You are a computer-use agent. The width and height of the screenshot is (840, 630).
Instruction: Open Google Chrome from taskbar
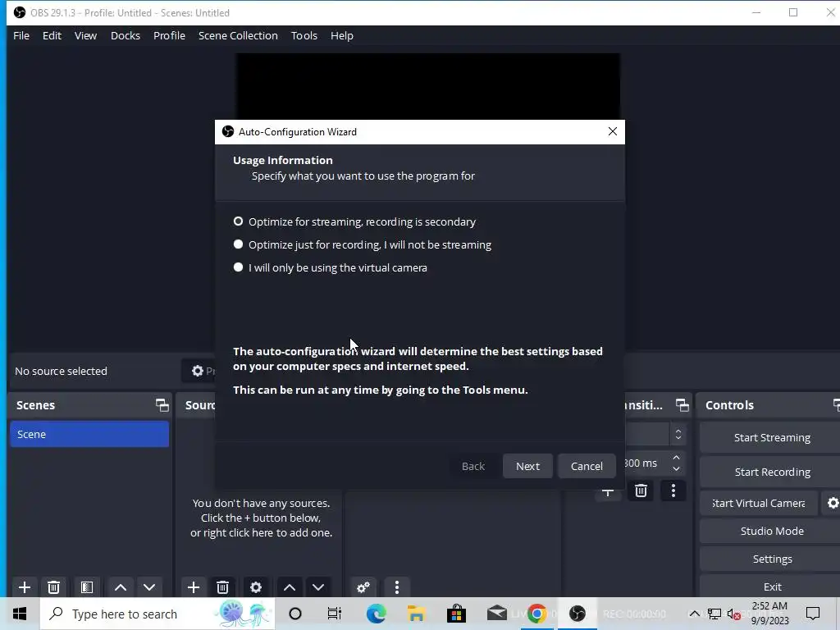(536, 614)
